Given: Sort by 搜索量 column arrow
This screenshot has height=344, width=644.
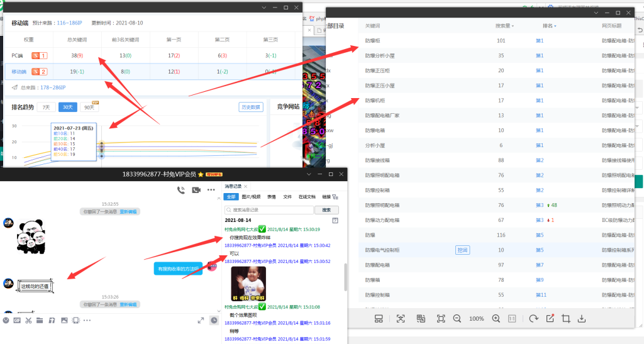Looking at the screenshot, I should [x=514, y=26].
